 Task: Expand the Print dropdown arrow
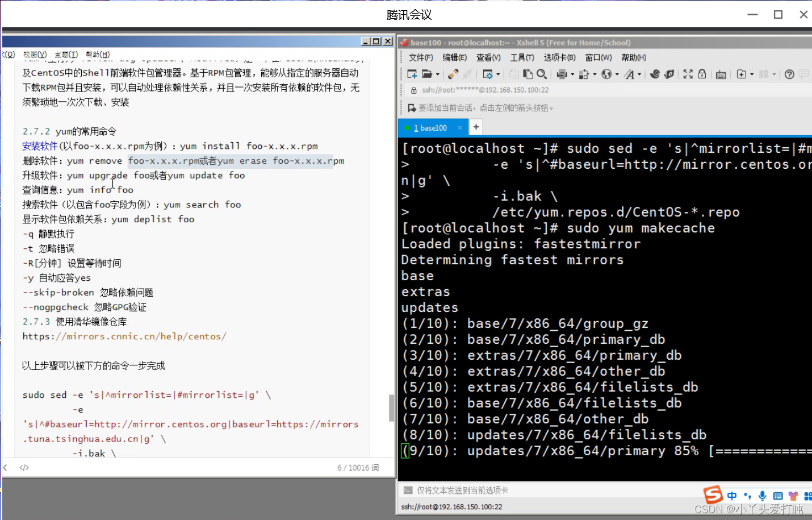(572, 74)
